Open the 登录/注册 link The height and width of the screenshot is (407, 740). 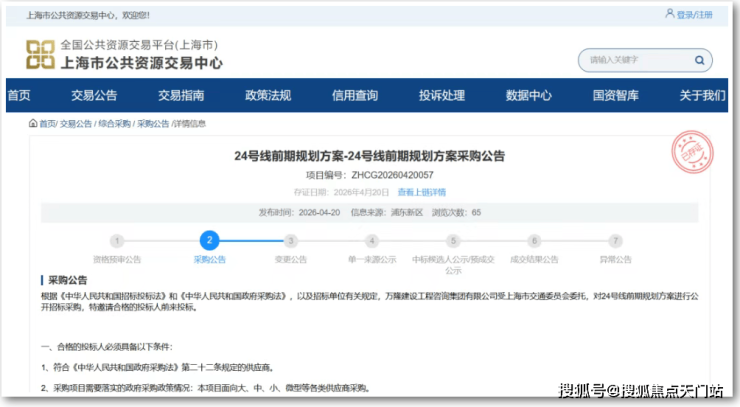pos(694,15)
